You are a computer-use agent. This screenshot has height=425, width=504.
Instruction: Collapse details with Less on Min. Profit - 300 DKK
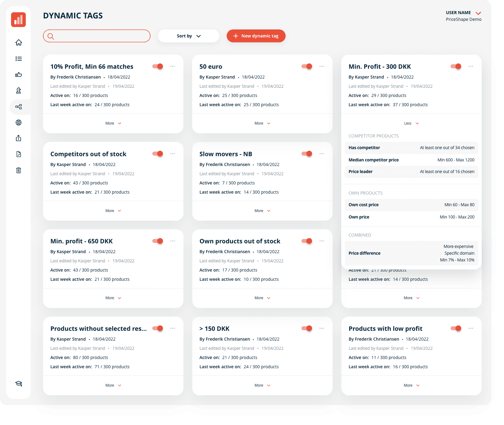pyautogui.click(x=412, y=123)
